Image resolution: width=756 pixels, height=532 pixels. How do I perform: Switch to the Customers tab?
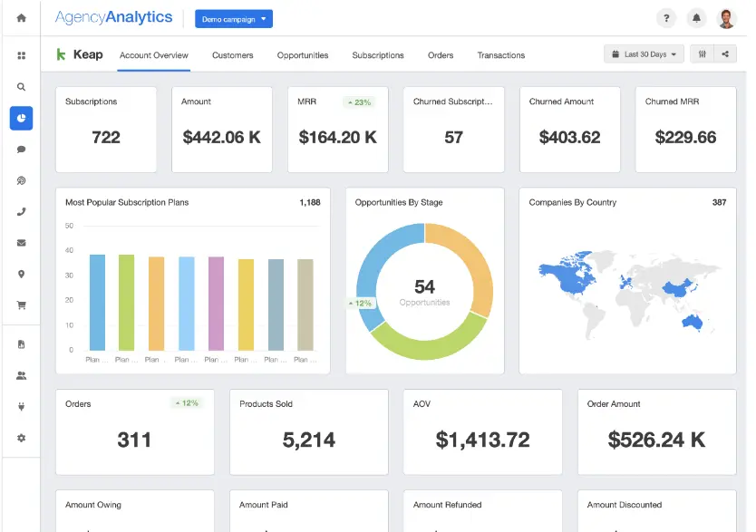coord(233,55)
